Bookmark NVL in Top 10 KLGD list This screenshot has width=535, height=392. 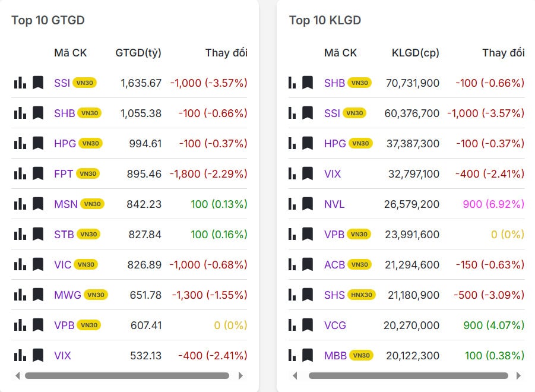pyautogui.click(x=308, y=204)
